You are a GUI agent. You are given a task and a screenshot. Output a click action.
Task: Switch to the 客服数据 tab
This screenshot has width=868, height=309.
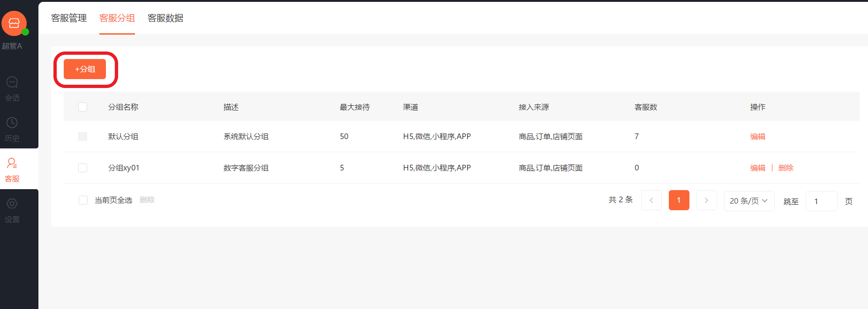click(165, 18)
